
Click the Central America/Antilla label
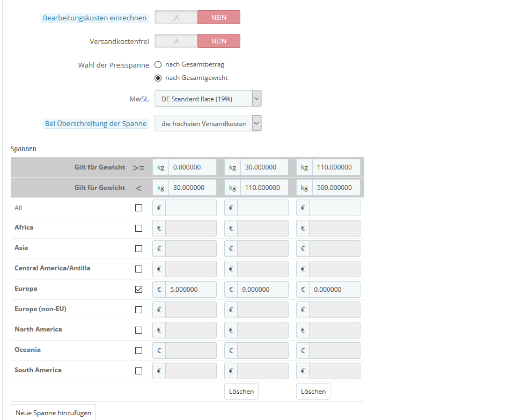(53, 268)
